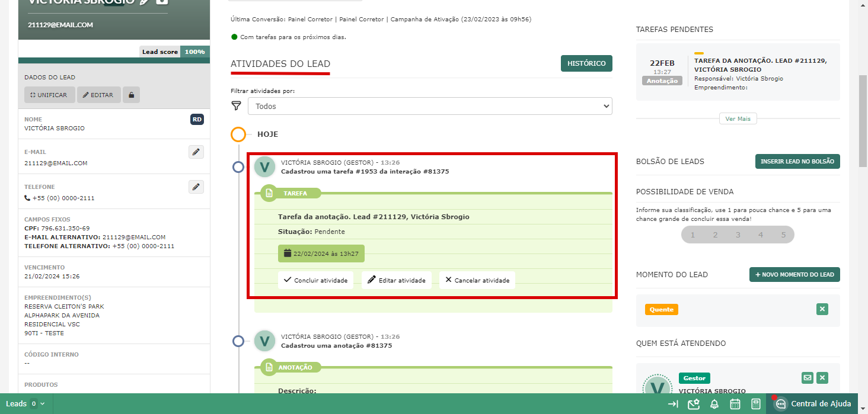
Task: Expand the Leads counter dropdown in bottom bar
Action: (x=26, y=404)
